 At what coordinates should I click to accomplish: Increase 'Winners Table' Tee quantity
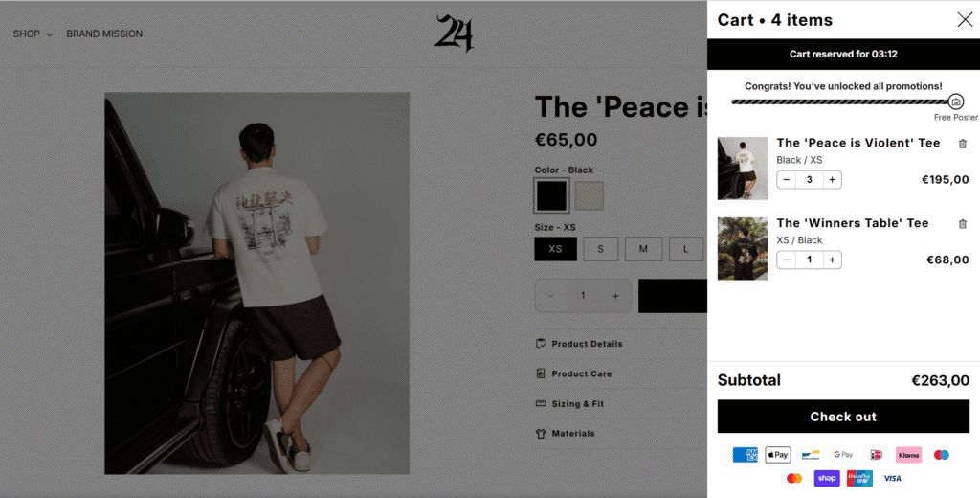pos(832,260)
